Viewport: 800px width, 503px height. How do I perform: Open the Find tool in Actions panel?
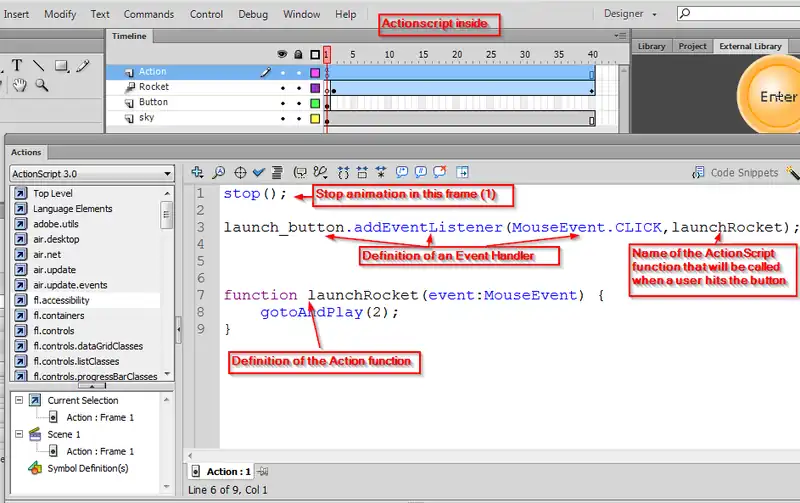[x=218, y=173]
